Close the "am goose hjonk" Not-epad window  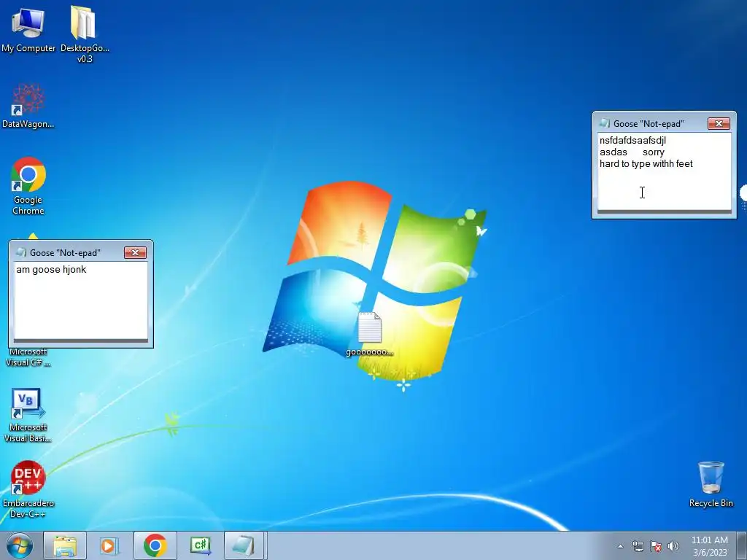click(135, 253)
